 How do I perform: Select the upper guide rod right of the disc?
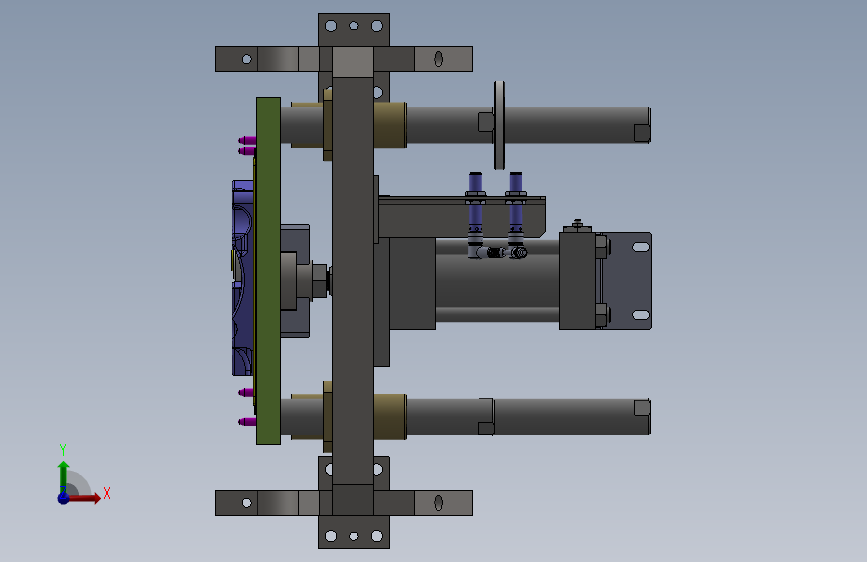(577, 125)
